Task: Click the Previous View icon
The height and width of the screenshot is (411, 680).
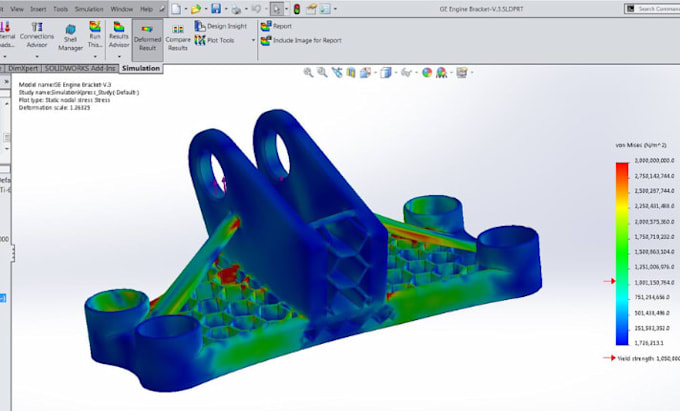Action: pyautogui.click(x=337, y=72)
